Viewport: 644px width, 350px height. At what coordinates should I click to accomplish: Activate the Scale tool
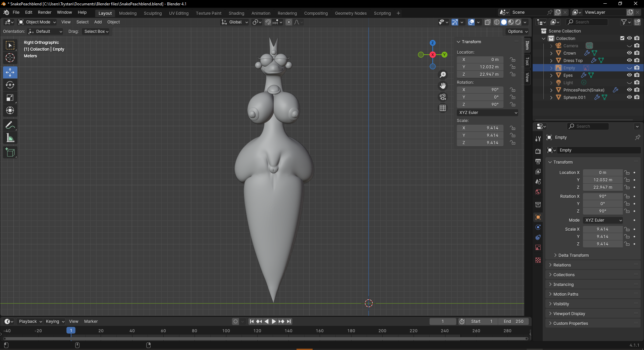[10, 98]
